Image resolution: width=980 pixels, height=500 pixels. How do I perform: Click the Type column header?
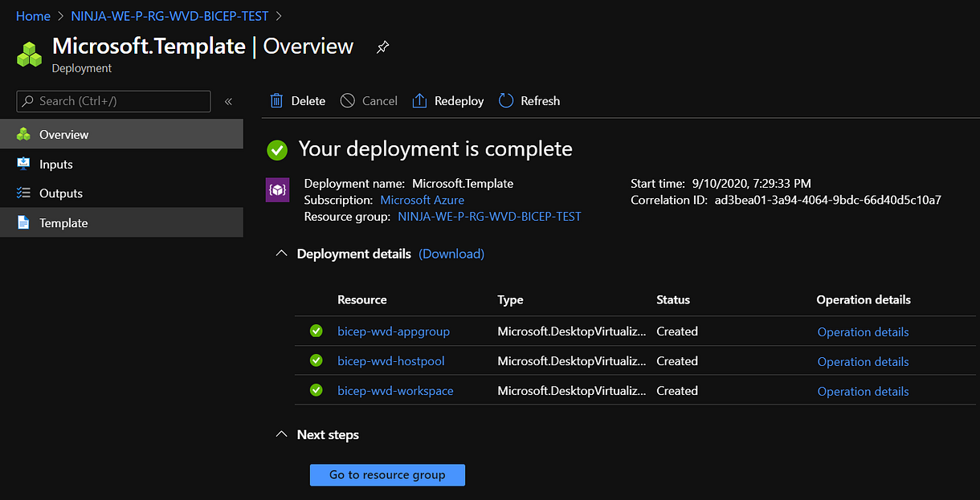pos(510,299)
